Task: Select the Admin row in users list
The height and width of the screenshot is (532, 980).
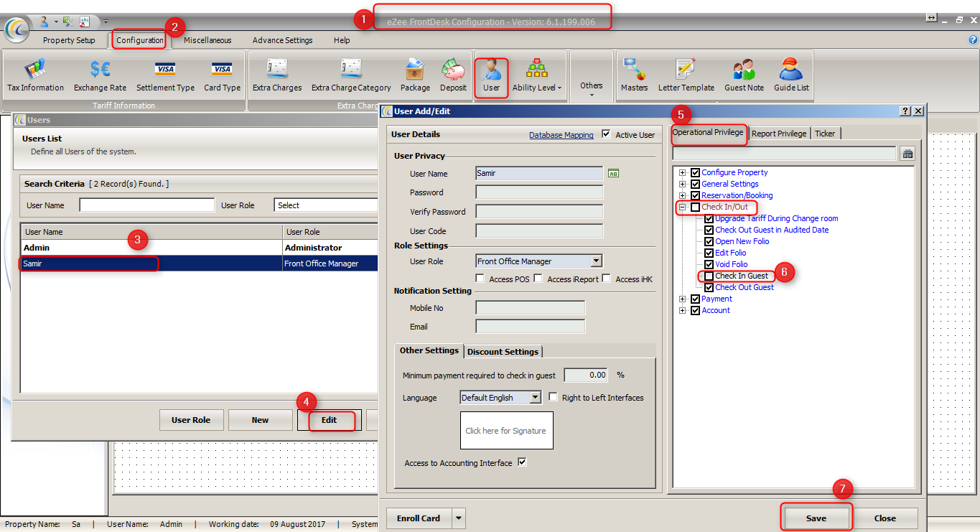Action: click(199, 248)
